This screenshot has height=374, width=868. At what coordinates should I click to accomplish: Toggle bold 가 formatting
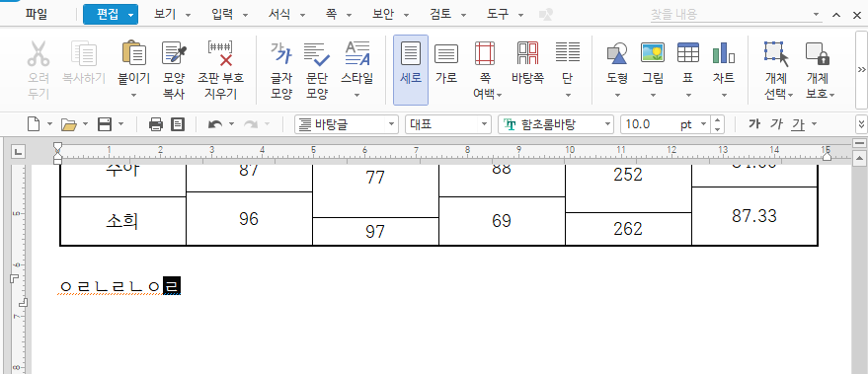point(753,124)
